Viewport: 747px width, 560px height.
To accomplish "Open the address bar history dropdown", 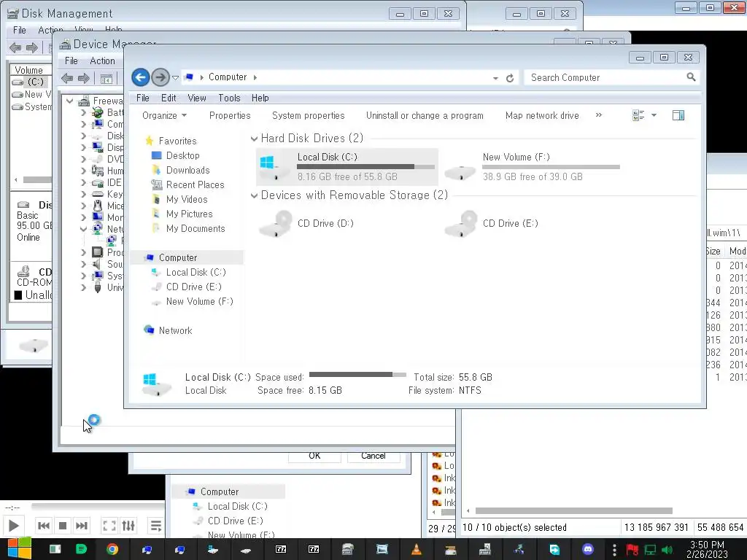I will point(495,78).
